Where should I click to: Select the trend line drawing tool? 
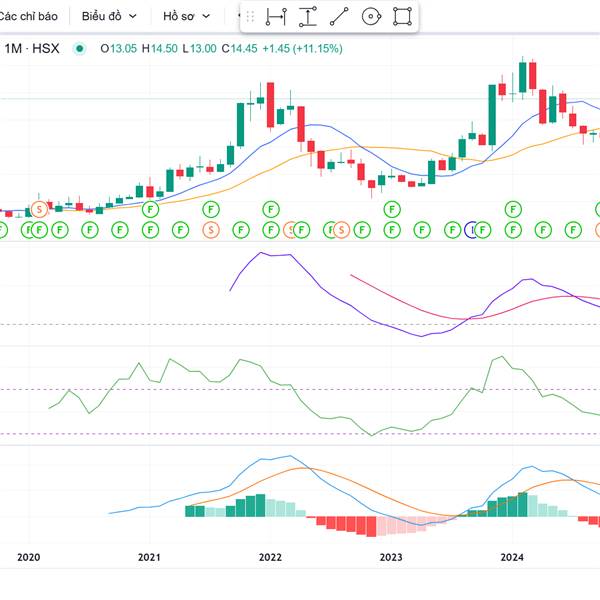[x=339, y=17]
